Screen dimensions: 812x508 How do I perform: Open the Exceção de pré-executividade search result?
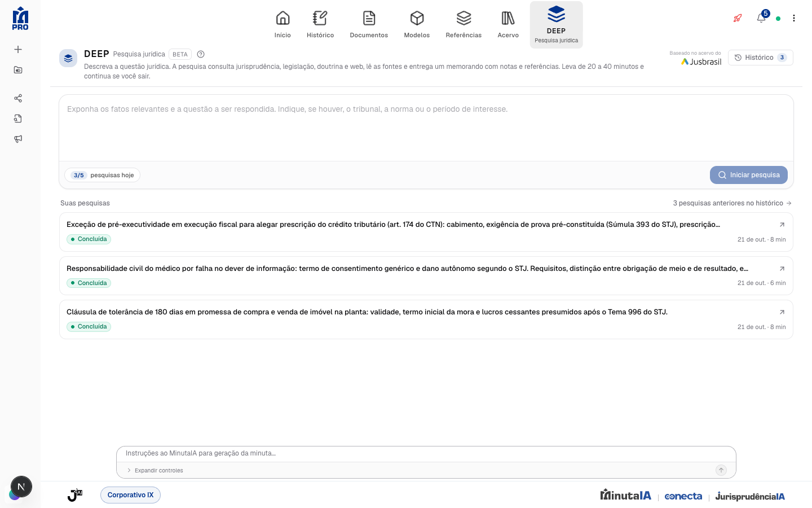[426, 232]
